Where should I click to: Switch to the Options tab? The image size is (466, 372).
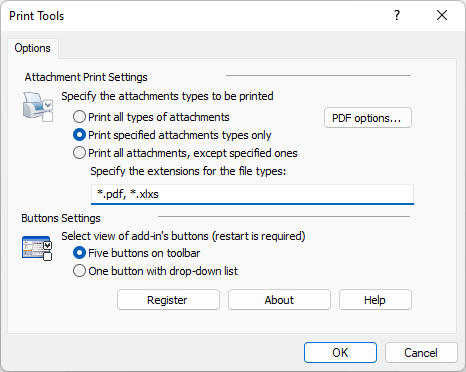pos(33,48)
